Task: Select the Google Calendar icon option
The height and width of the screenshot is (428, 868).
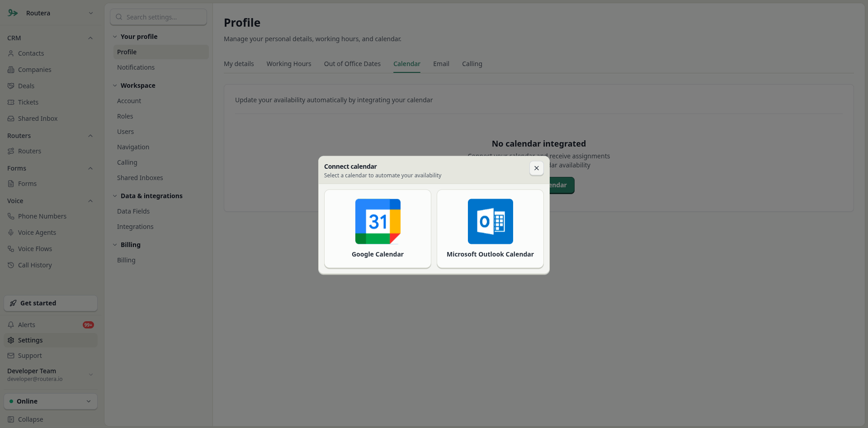Action: coord(377,222)
